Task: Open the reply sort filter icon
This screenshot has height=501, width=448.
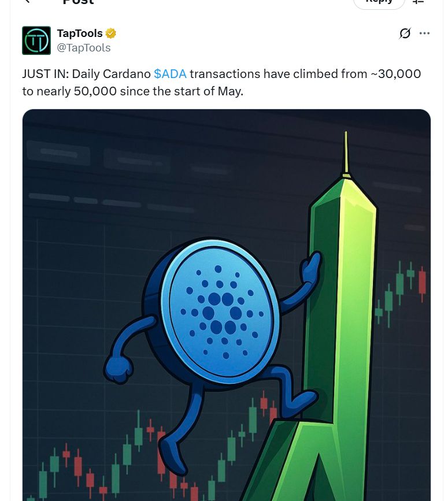Action: (418, 2)
